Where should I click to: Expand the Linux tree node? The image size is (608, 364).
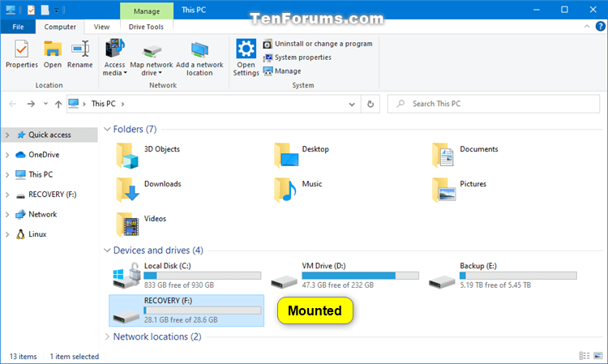[x=7, y=234]
